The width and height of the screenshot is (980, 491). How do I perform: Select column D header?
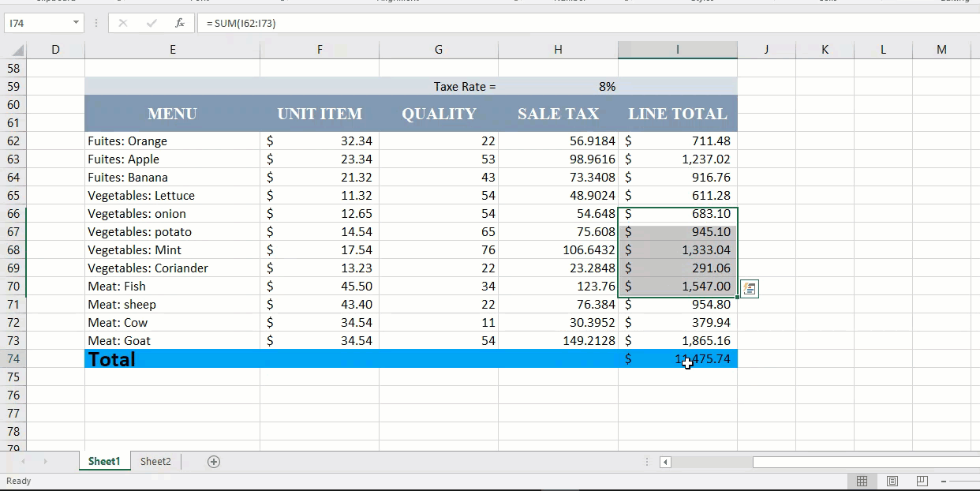55,50
